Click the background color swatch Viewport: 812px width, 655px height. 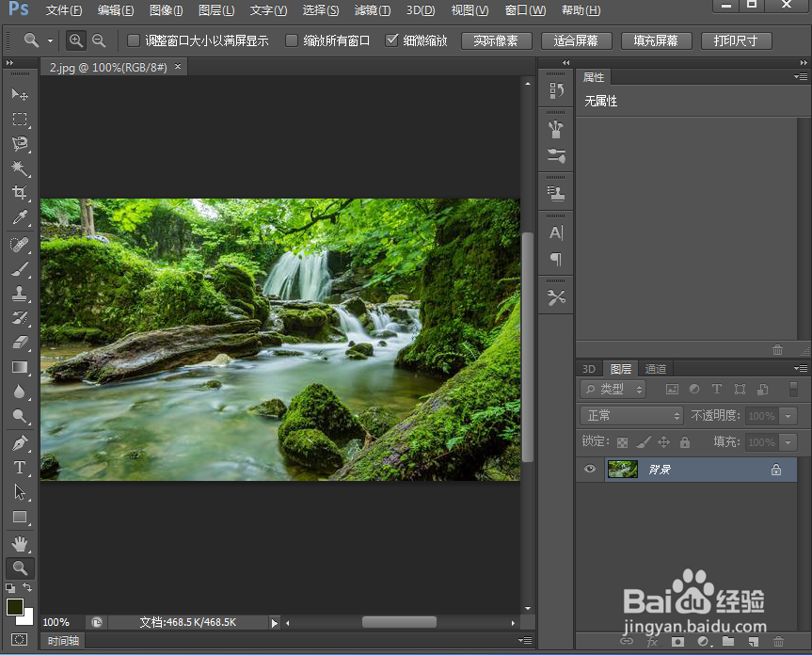tap(27, 618)
